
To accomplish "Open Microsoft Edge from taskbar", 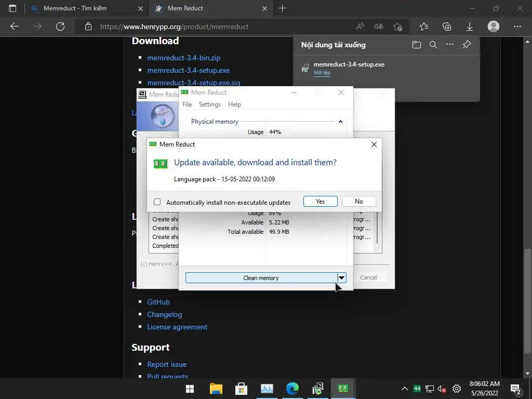I will (292, 389).
